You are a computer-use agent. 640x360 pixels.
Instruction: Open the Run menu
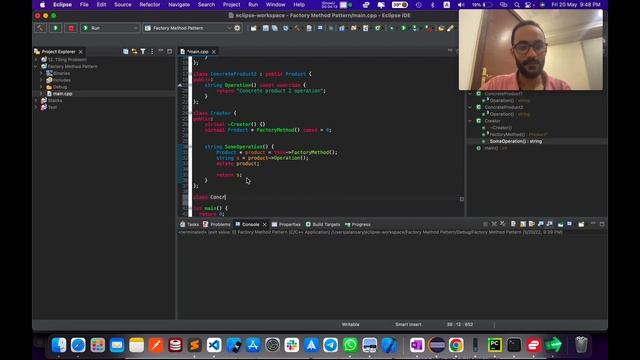[x=253, y=4]
